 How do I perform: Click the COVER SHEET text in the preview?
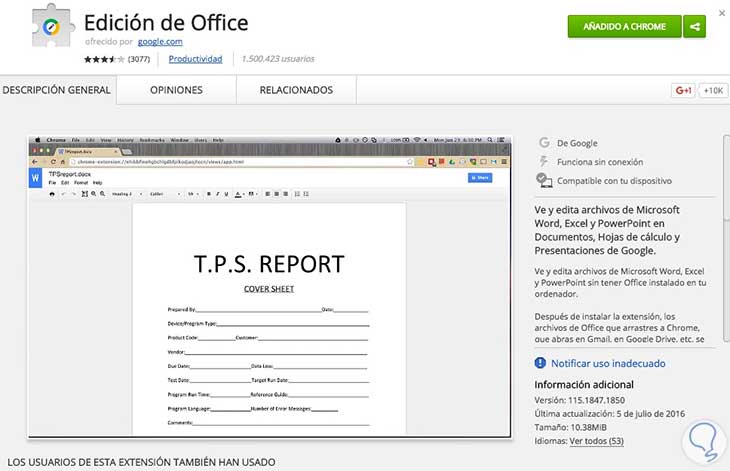269,289
